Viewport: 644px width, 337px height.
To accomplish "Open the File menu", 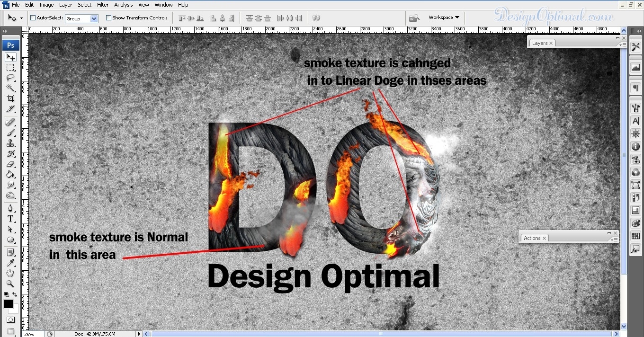I will 16,5.
